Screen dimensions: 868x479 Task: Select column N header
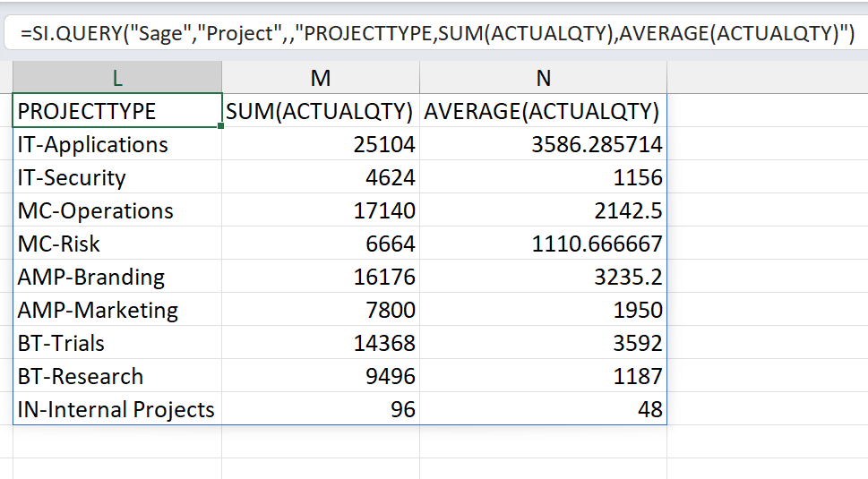(543, 77)
